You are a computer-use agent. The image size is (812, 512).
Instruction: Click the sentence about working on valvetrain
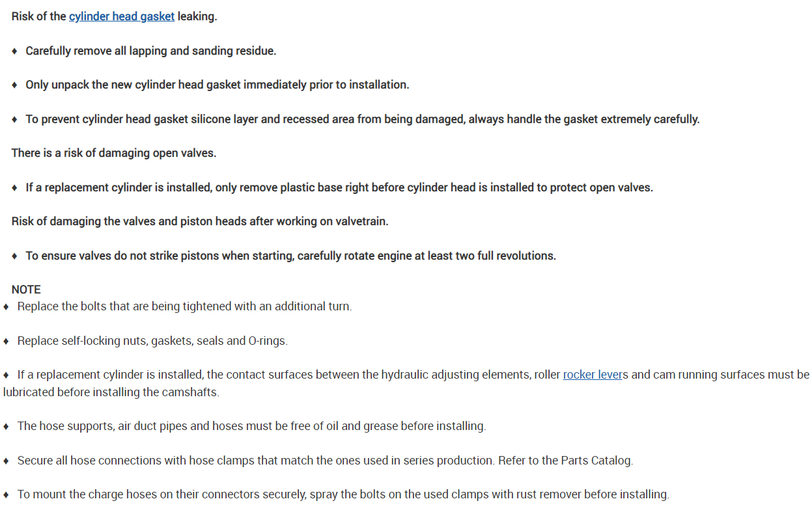click(199, 222)
